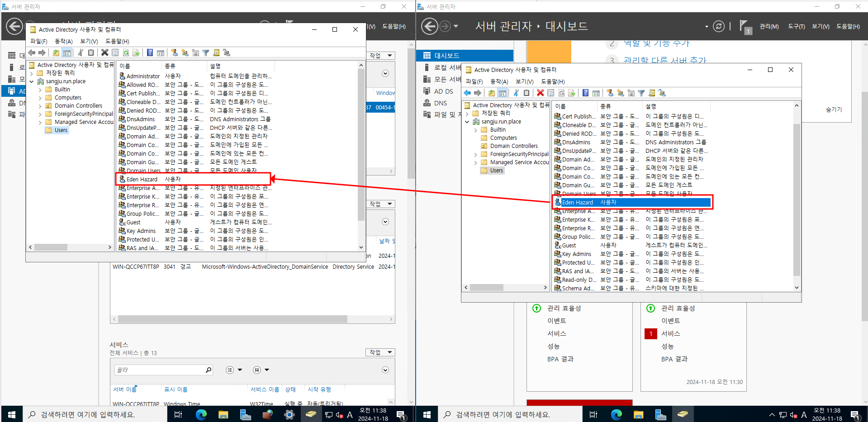
Task: Select DNS in right Server Manager sidebar
Action: [441, 103]
